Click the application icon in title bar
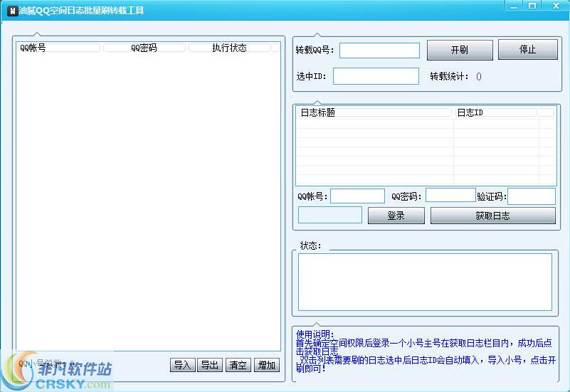570x392 pixels. [13, 11]
